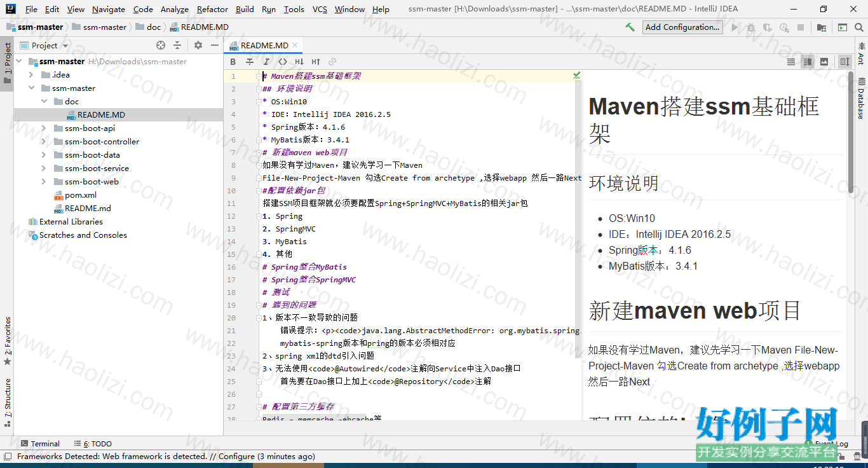Open the Refactor menu
Image resolution: width=868 pixels, height=468 pixels.
tap(212, 10)
